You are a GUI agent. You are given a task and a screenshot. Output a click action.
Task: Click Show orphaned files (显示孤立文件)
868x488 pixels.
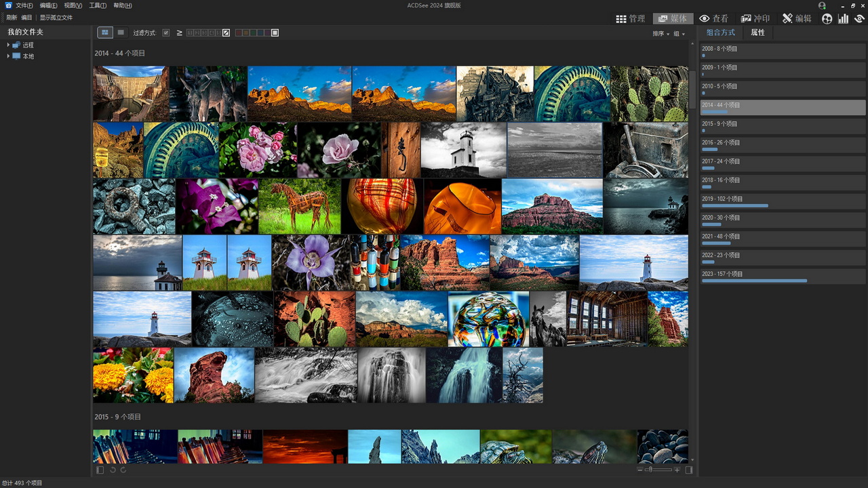pos(56,18)
